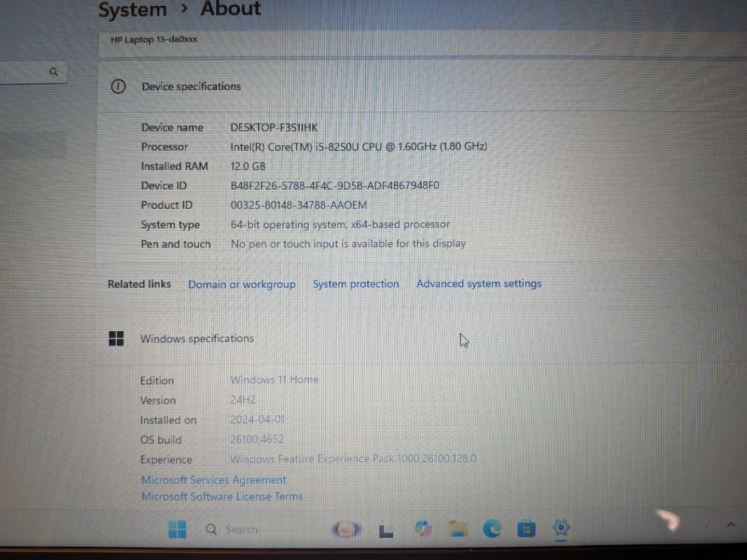747x560 pixels.
Task: Collapse the Windows specifications section header
Action: pos(197,339)
